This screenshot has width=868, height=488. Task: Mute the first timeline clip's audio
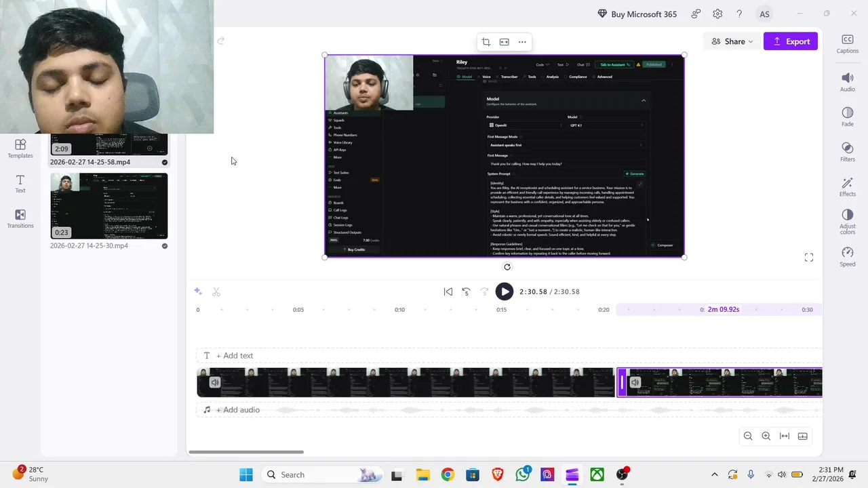(215, 382)
